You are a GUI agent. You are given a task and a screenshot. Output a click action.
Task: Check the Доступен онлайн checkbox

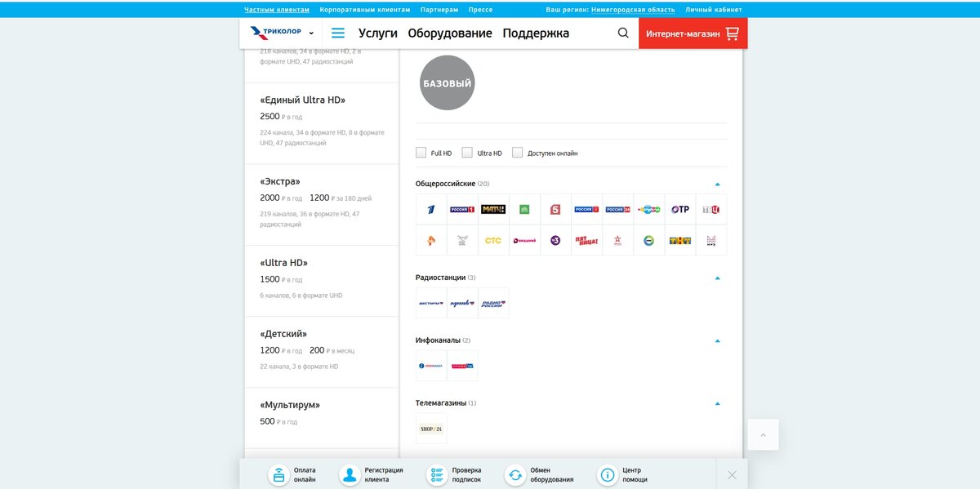click(x=518, y=153)
